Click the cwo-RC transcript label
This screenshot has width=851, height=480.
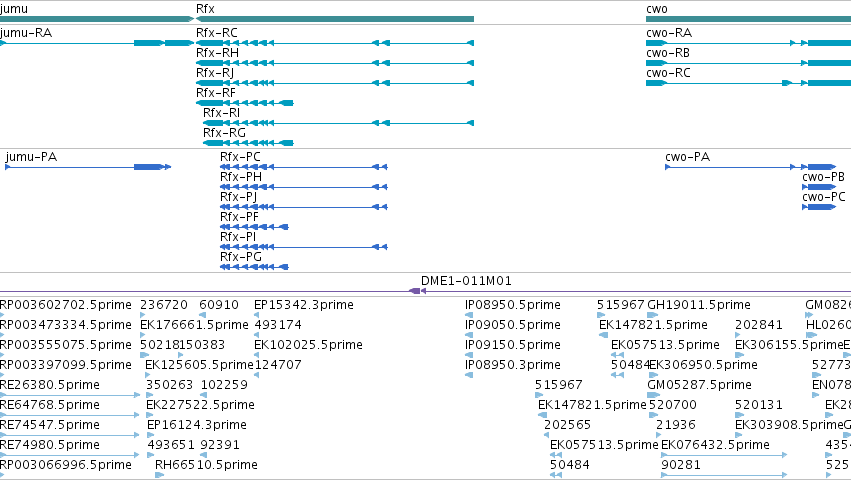pos(668,73)
